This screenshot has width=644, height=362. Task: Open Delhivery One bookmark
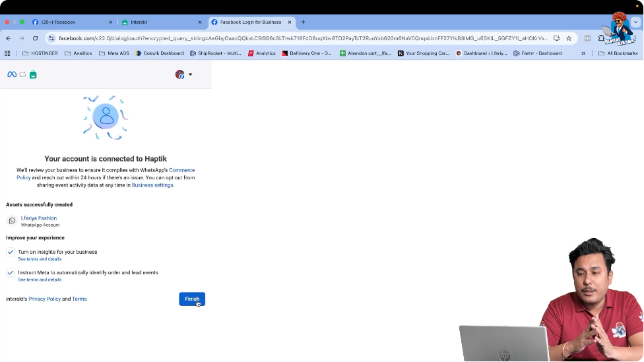pos(307,53)
